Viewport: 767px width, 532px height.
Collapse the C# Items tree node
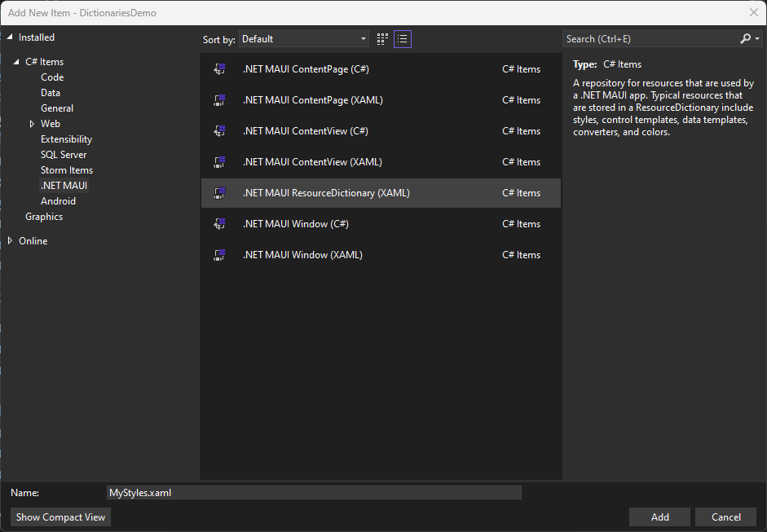tap(16, 62)
